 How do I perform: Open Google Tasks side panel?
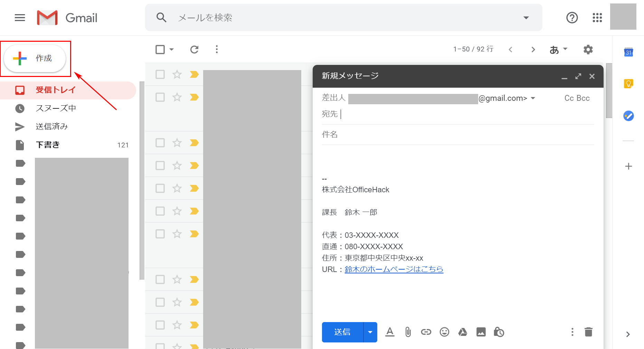628,116
